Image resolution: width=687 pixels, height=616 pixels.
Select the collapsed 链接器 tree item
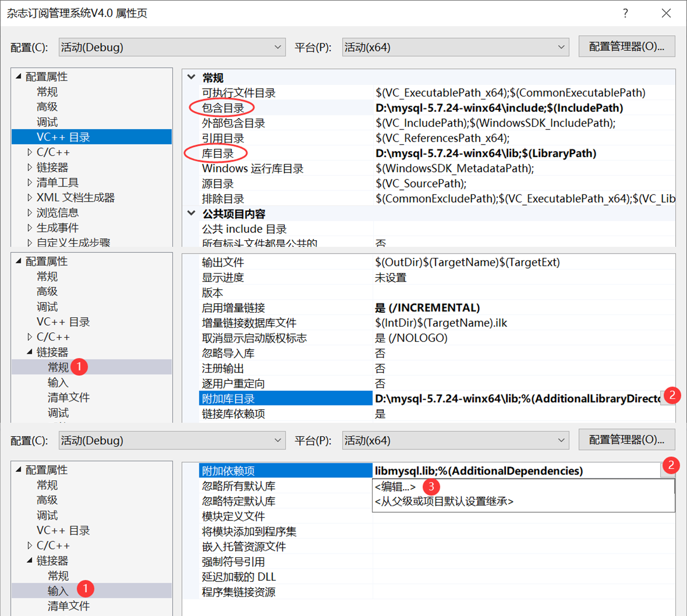(53, 167)
